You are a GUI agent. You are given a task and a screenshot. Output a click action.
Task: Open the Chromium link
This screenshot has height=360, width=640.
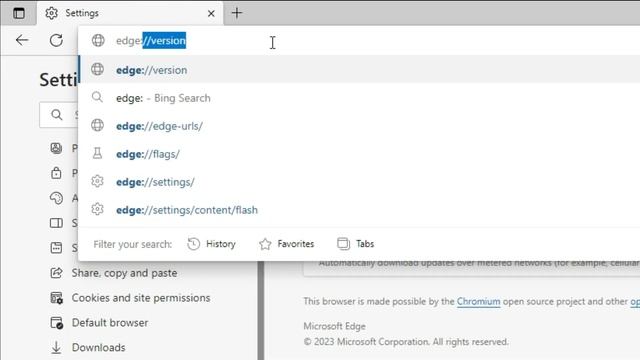(x=478, y=301)
